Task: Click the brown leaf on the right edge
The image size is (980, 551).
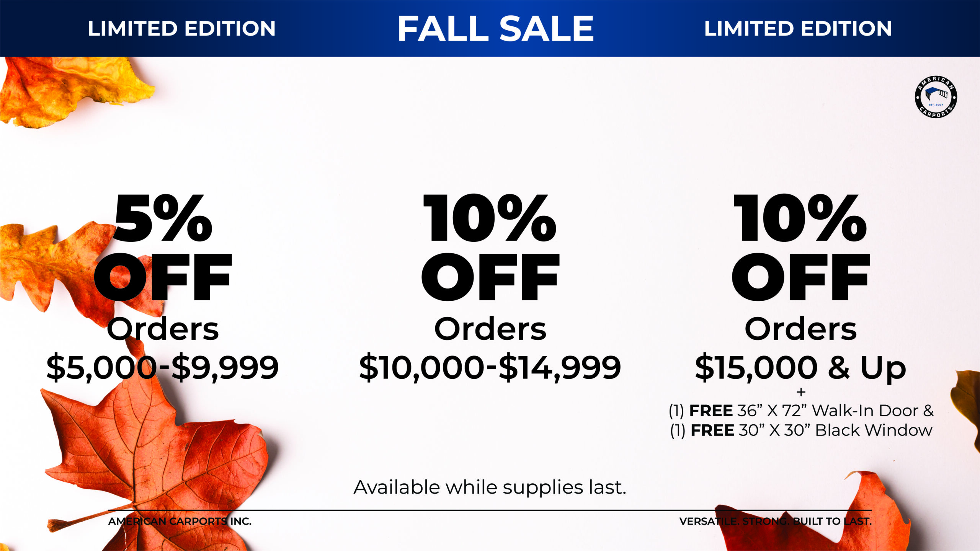Action: tap(969, 402)
